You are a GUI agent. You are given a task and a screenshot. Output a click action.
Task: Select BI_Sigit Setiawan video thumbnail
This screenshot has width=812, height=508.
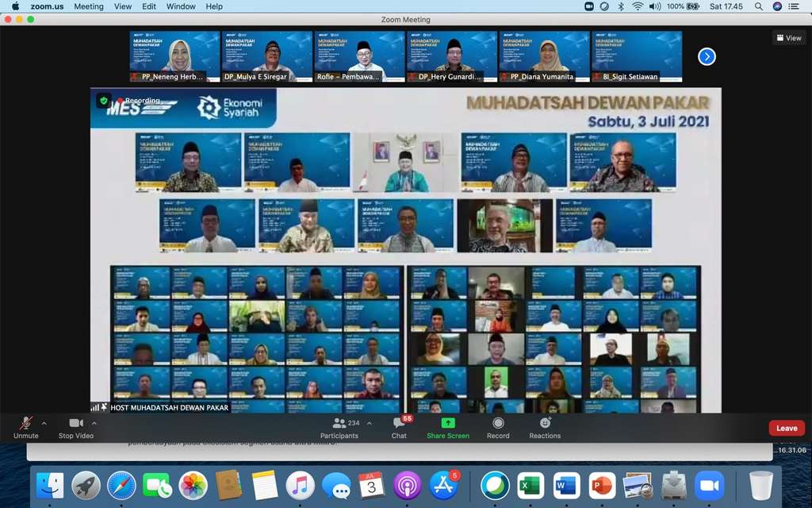click(x=637, y=56)
